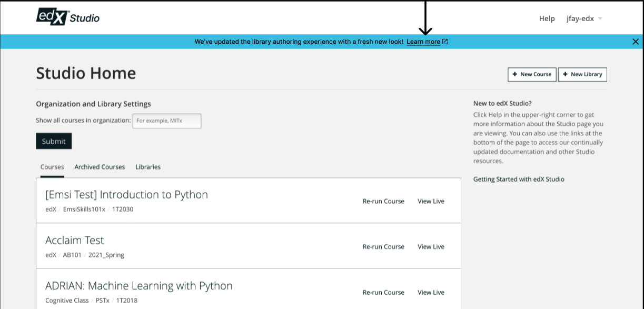The height and width of the screenshot is (309, 644).
Task: Open the Getting Started with edX Studio link
Action: 519,180
